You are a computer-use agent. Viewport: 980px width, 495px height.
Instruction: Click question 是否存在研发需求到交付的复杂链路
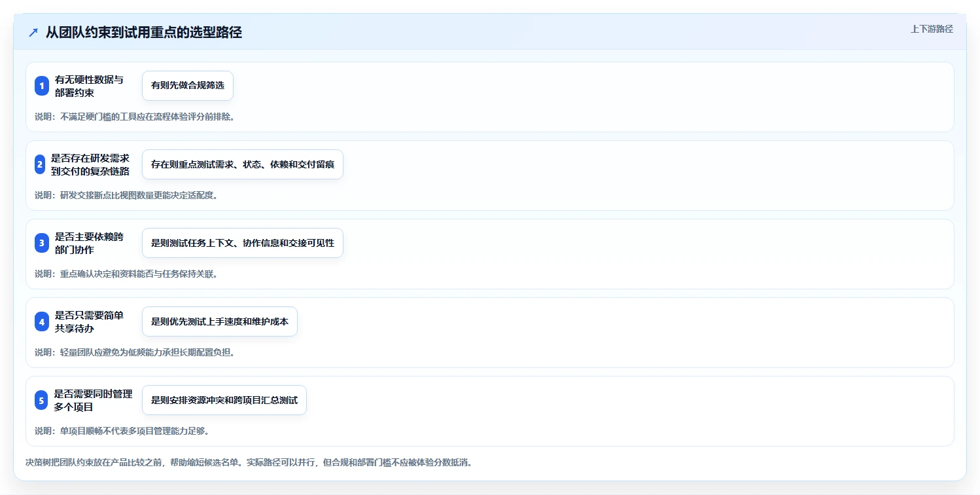pos(90,164)
